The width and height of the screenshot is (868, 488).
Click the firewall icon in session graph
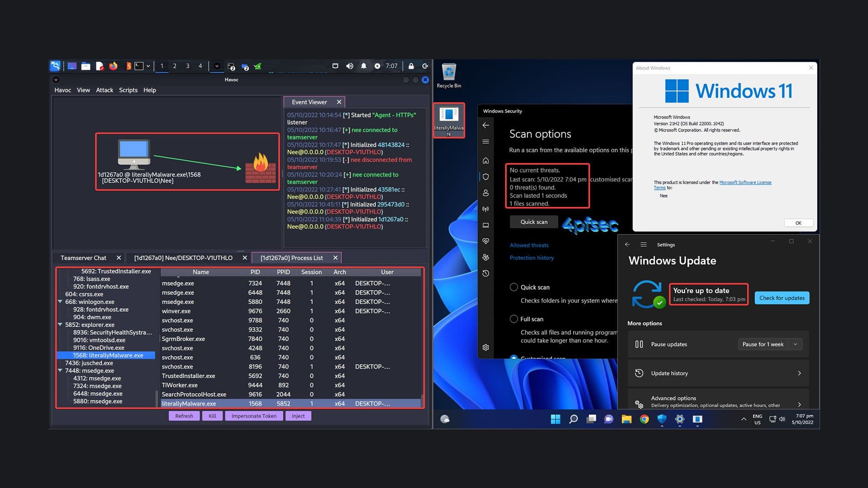(260, 168)
